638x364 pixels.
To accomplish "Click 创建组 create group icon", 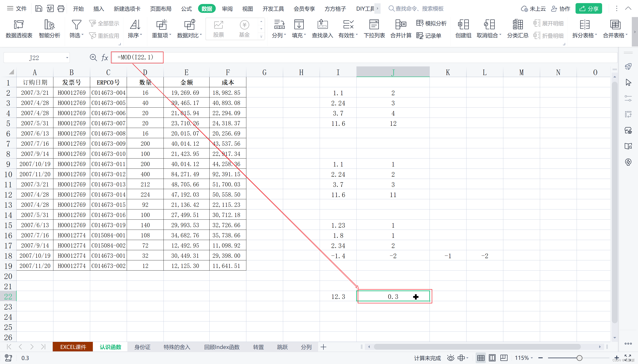I will [463, 25].
